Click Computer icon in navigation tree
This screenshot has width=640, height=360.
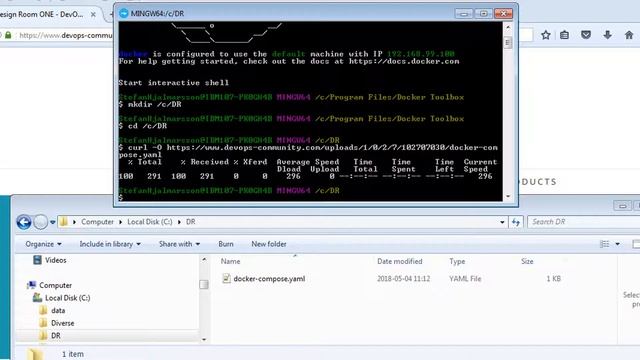(x=31, y=285)
